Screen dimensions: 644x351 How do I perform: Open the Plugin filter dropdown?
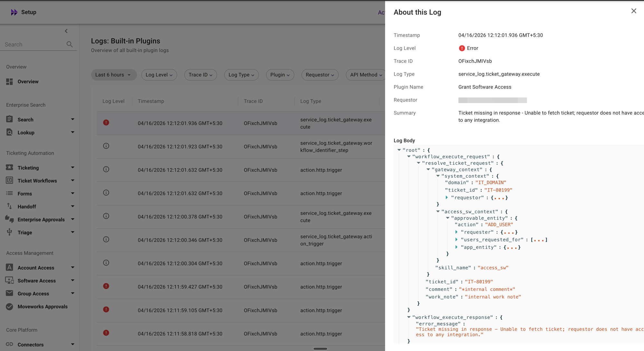coord(280,75)
